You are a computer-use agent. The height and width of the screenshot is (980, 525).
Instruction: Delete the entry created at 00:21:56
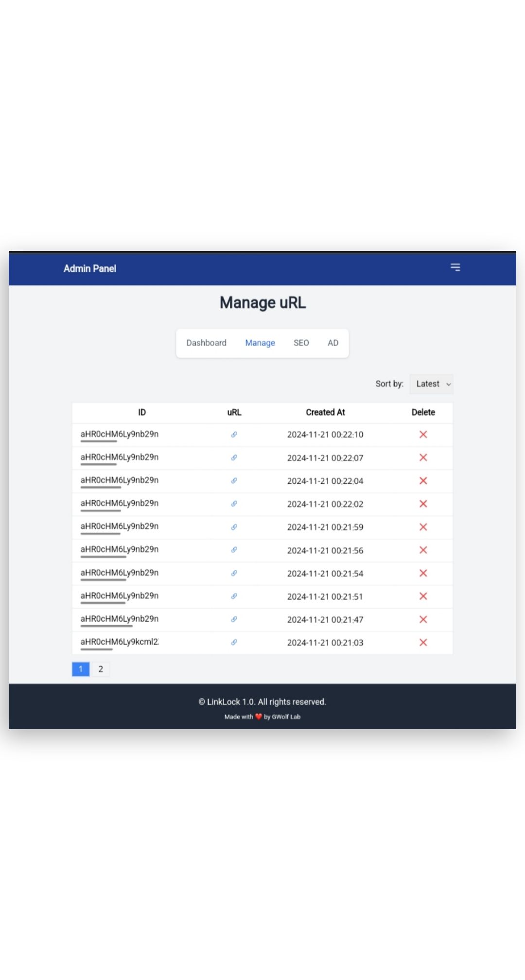tap(423, 550)
